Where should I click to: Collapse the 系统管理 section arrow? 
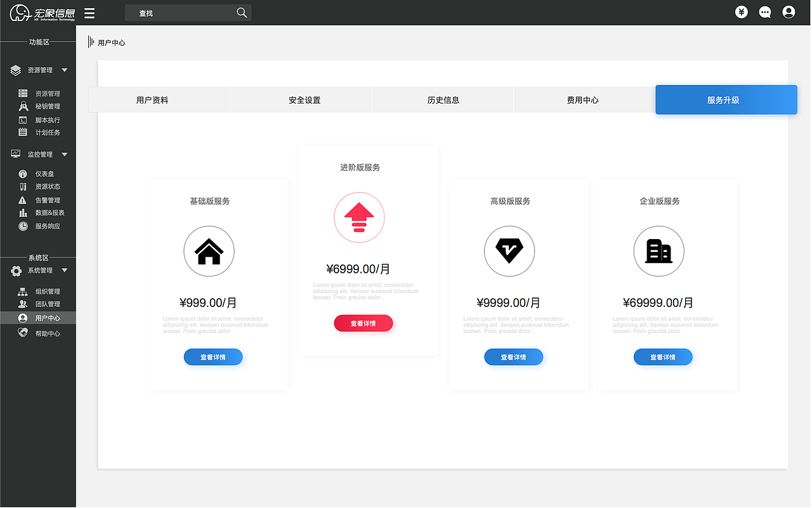click(x=64, y=271)
